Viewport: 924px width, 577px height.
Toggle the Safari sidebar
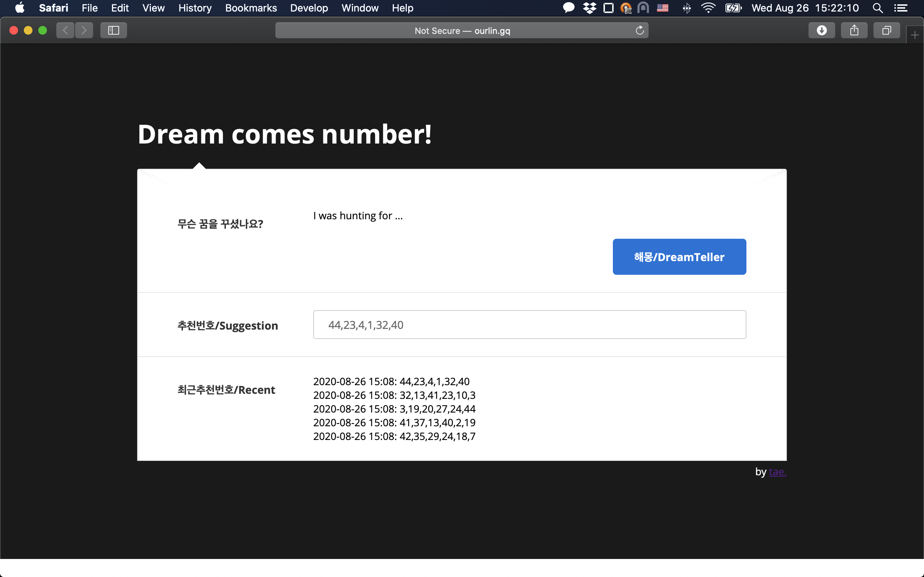(113, 30)
